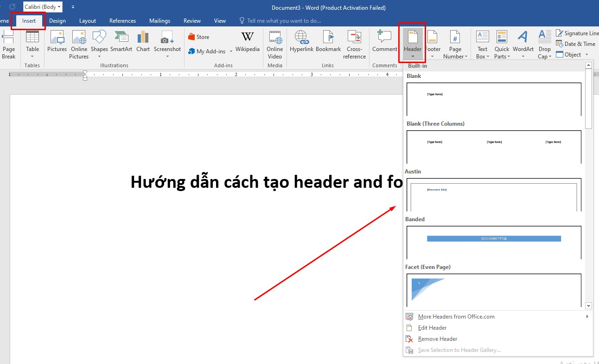Open the Table insert menu

(32, 45)
